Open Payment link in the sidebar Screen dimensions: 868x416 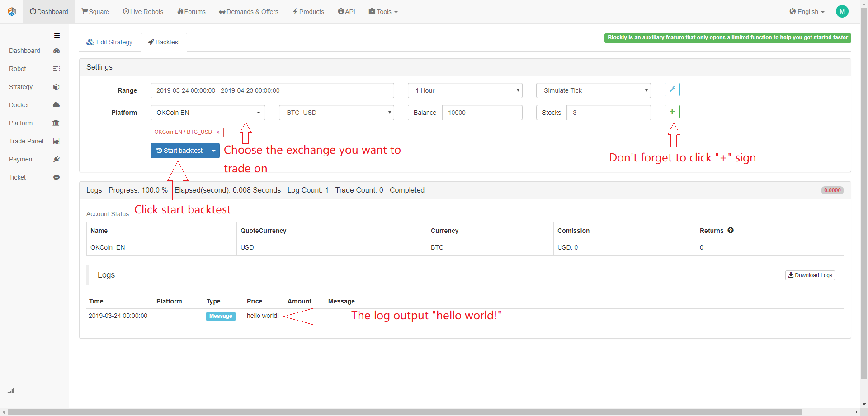[x=22, y=159]
